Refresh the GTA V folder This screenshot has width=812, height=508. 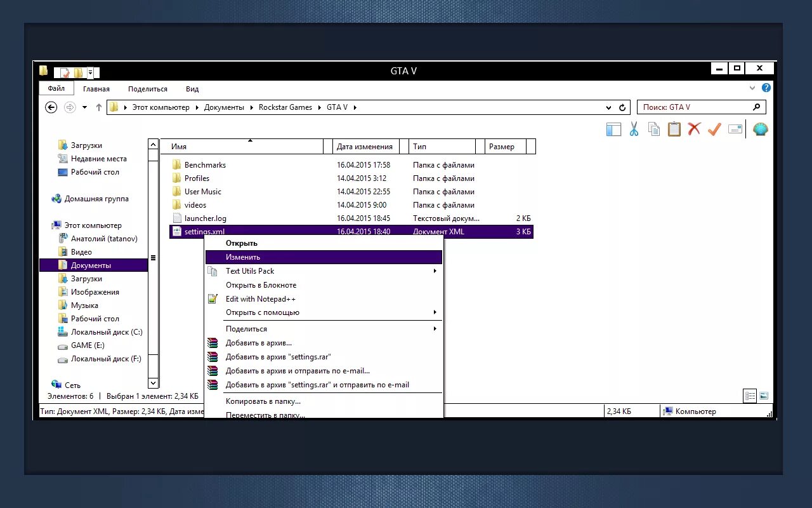(x=622, y=107)
